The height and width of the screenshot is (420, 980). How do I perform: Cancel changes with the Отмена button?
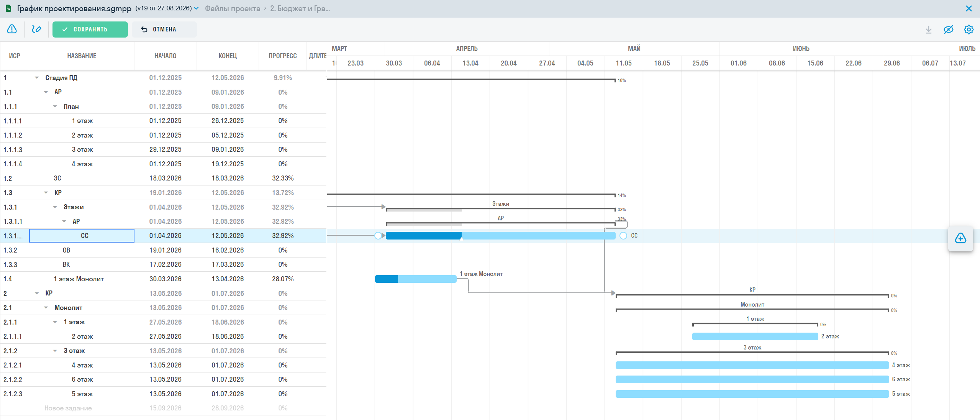(x=164, y=29)
